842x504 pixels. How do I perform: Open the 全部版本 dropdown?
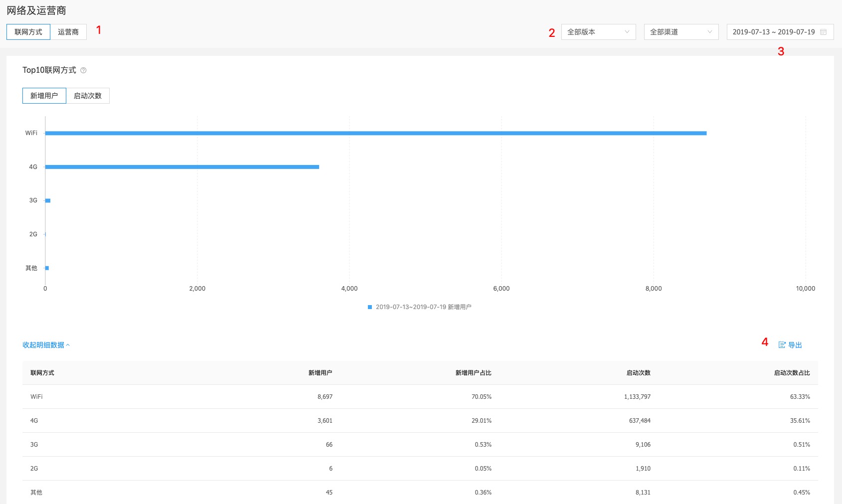[x=598, y=32]
